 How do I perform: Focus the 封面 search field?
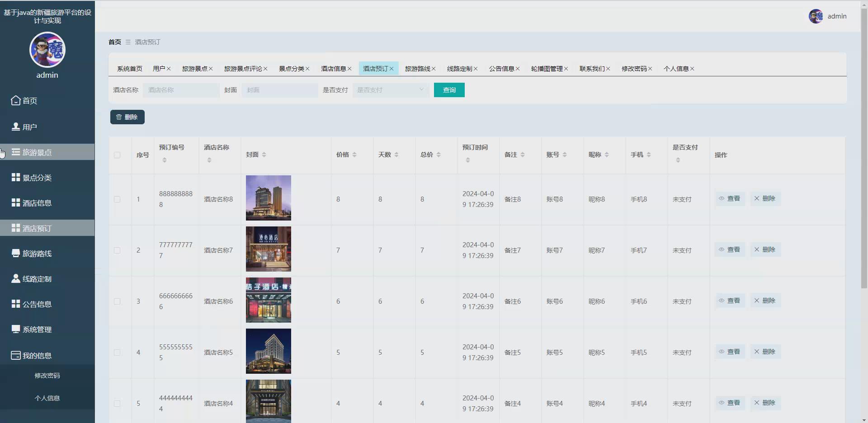280,90
